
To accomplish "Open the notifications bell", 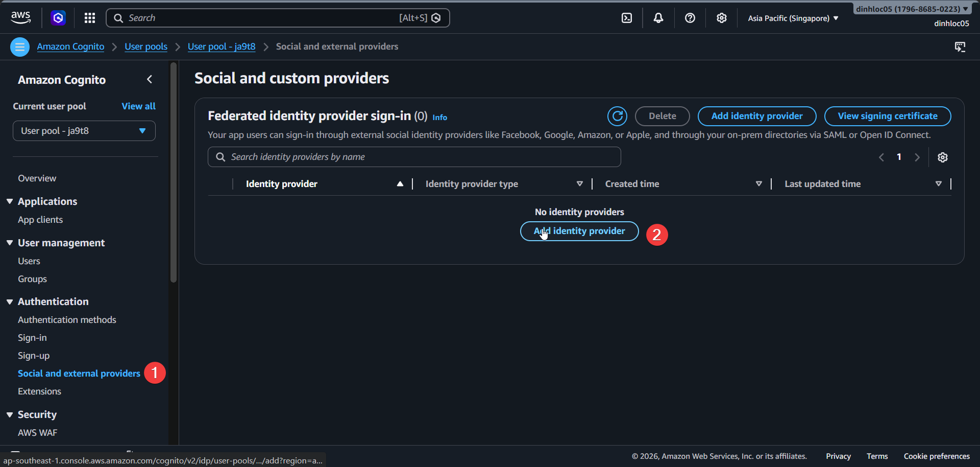I will coord(658,18).
